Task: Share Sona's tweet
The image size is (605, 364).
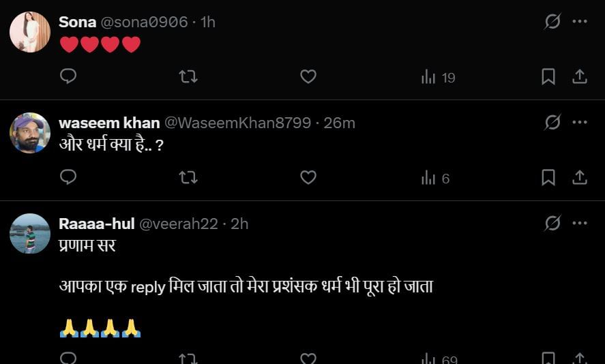Action: pyautogui.click(x=580, y=77)
